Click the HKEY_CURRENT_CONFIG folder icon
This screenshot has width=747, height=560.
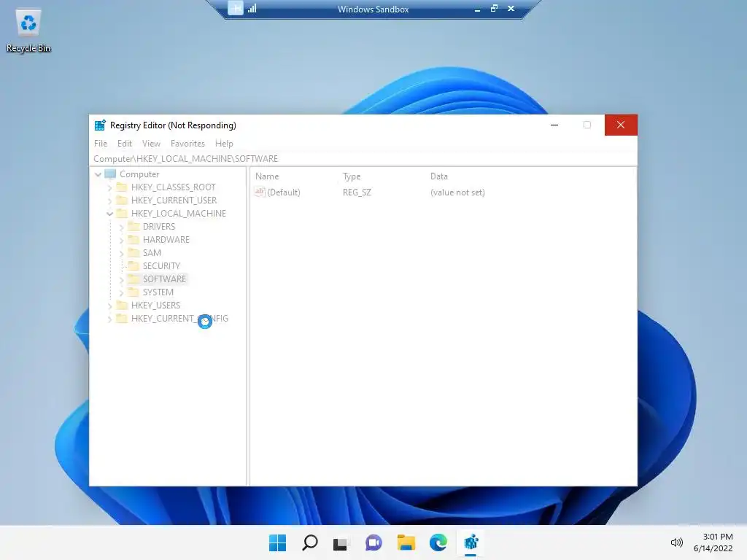point(122,318)
